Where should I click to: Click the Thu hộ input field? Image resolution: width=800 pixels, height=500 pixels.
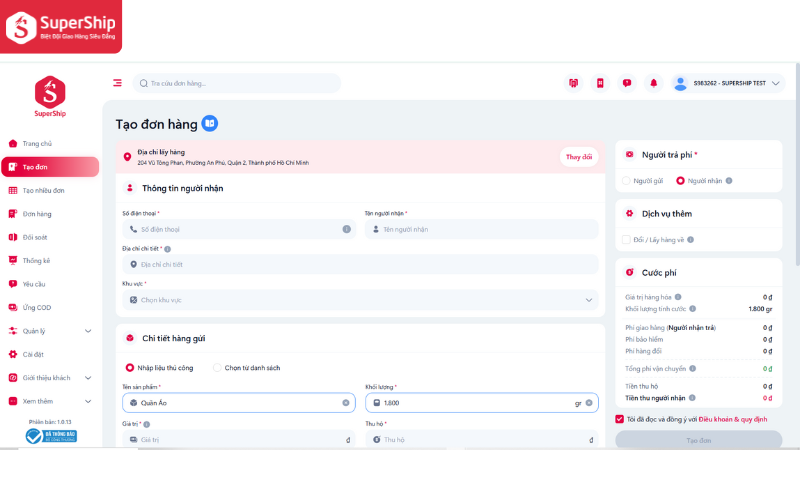coord(482,439)
